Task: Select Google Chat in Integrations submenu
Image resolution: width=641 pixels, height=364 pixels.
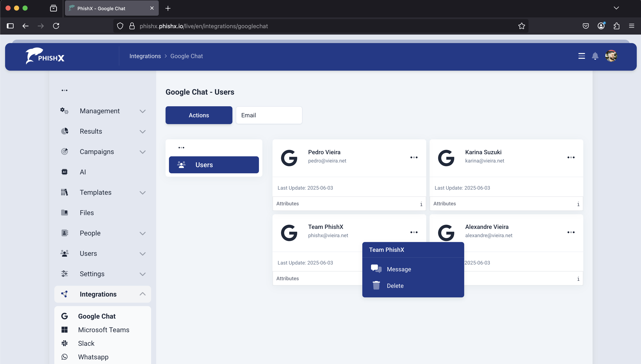Action: [103, 316]
